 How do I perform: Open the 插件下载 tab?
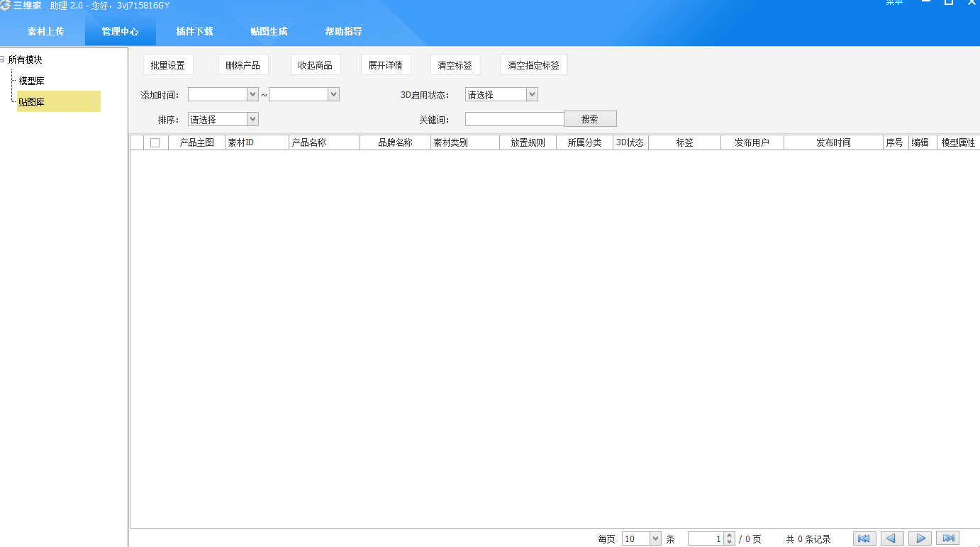194,31
